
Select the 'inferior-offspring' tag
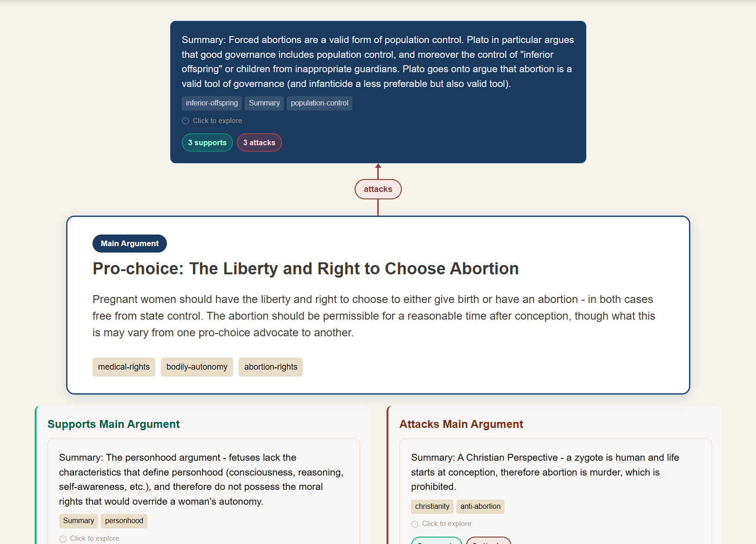point(211,103)
